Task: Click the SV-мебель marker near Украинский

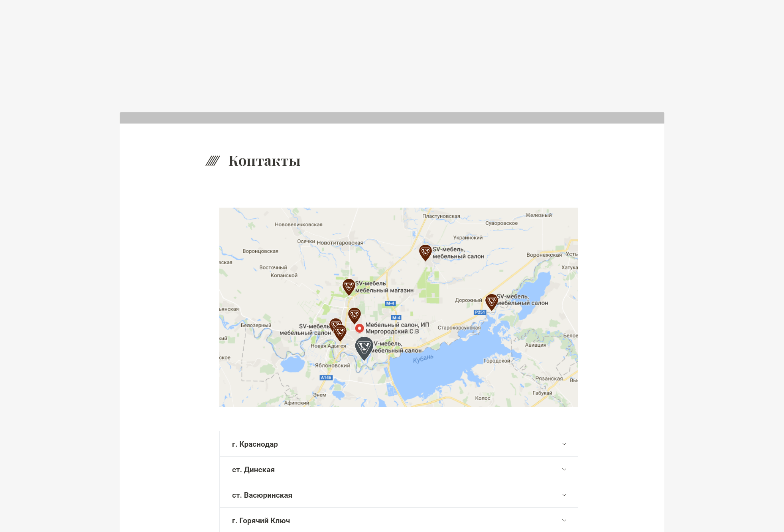Action: point(425,253)
